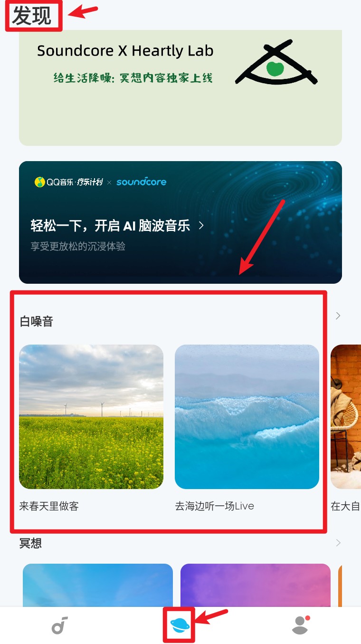The width and height of the screenshot is (361, 644).
Task: Open the partially visible 在大自 chair thumbnail
Action: (346, 417)
